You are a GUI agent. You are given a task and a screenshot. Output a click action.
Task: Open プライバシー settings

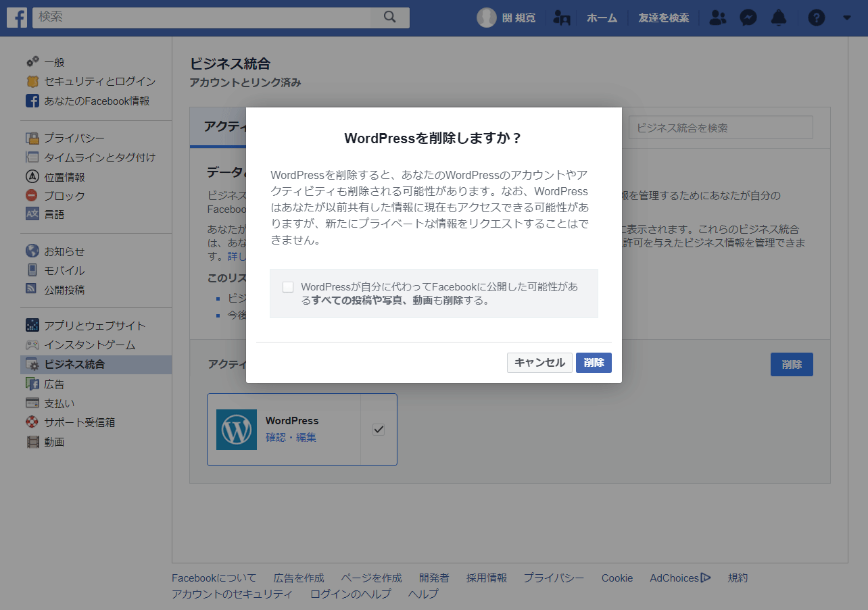74,138
